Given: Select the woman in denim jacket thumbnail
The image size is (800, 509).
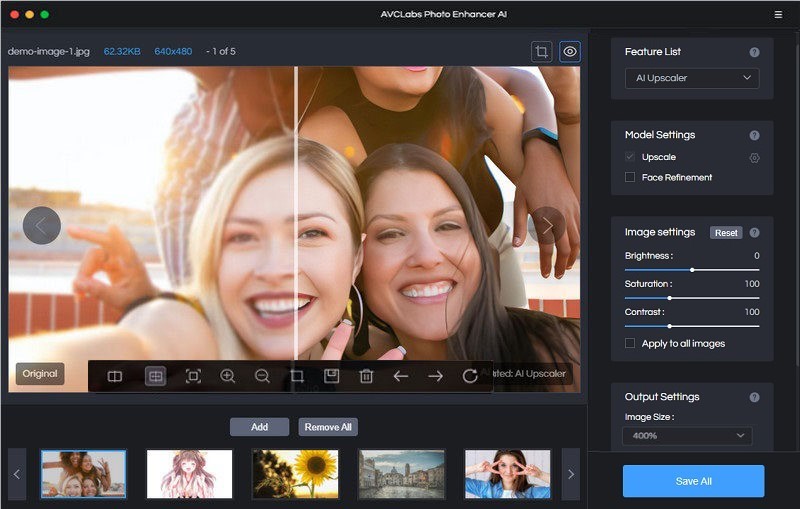Looking at the screenshot, I should coord(508,474).
